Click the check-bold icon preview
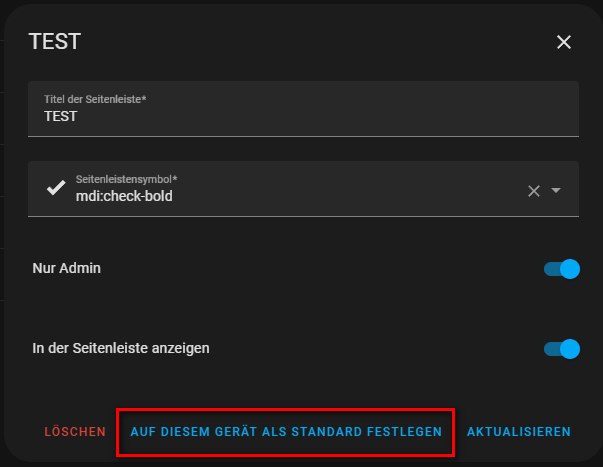Image resolution: width=603 pixels, height=467 pixels. click(x=56, y=188)
